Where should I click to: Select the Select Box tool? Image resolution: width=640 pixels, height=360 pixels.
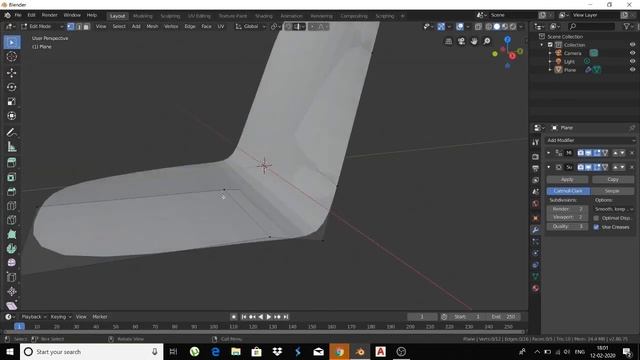tap(11, 42)
